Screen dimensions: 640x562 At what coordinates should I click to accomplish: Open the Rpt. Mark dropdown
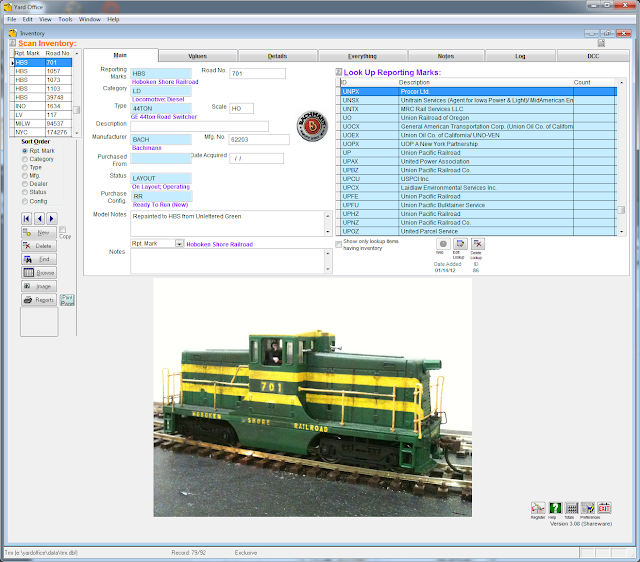click(x=179, y=244)
